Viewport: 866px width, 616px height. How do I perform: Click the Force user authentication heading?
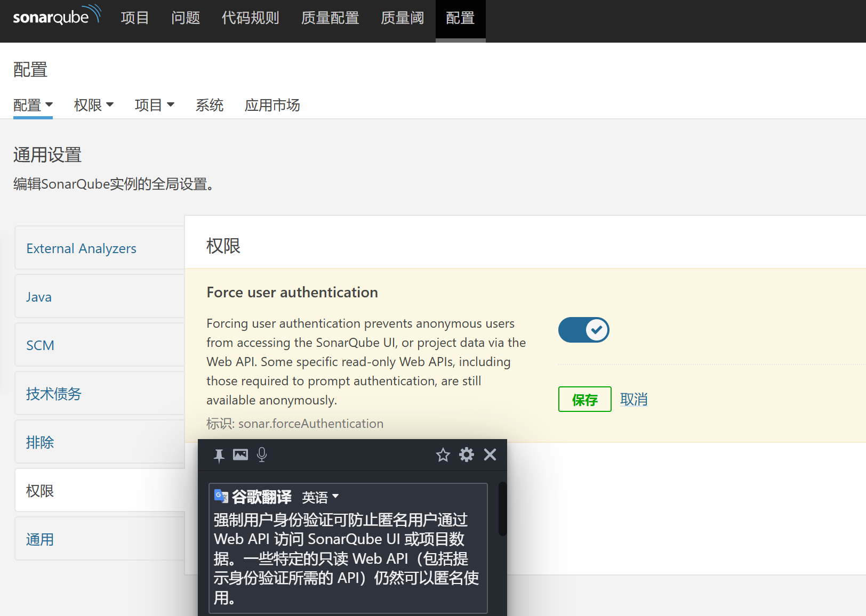(x=292, y=292)
